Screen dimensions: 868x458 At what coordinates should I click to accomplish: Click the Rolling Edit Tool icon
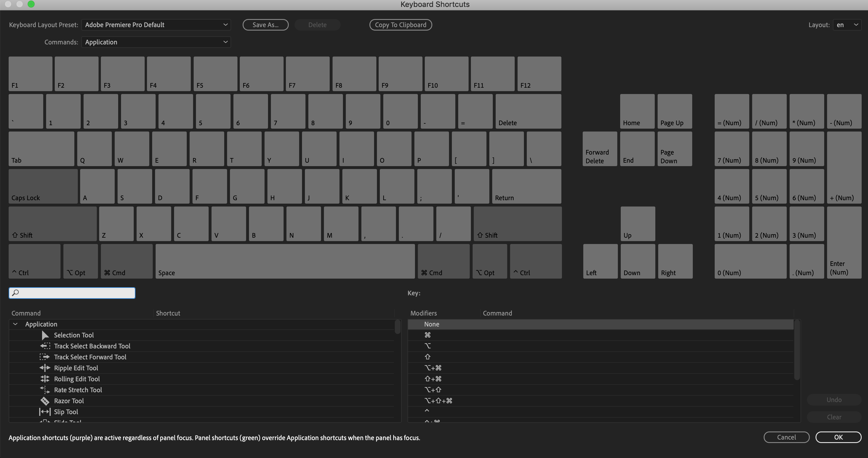[45, 379]
